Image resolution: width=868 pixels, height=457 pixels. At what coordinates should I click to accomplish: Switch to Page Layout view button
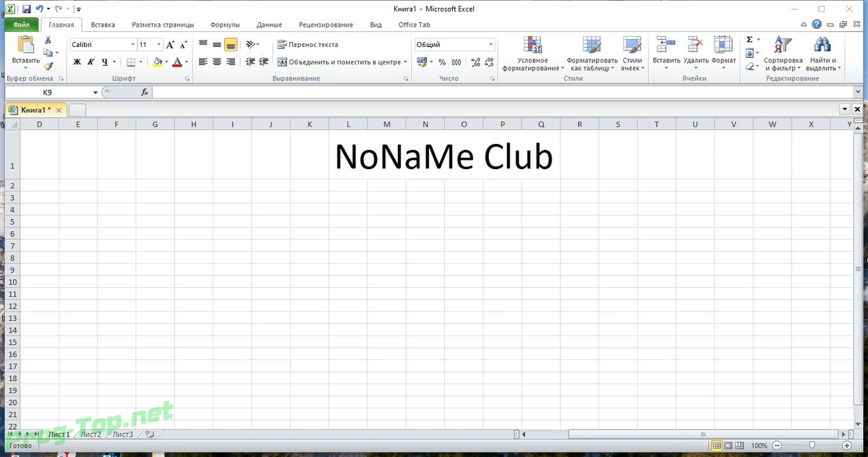point(728,445)
